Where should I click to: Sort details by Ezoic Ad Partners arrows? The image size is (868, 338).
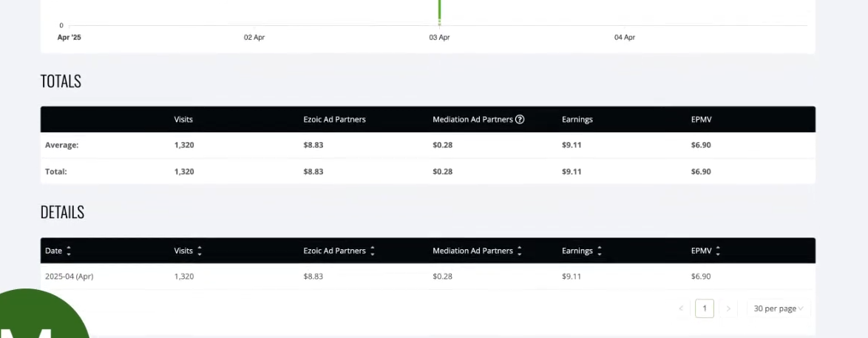[373, 251]
